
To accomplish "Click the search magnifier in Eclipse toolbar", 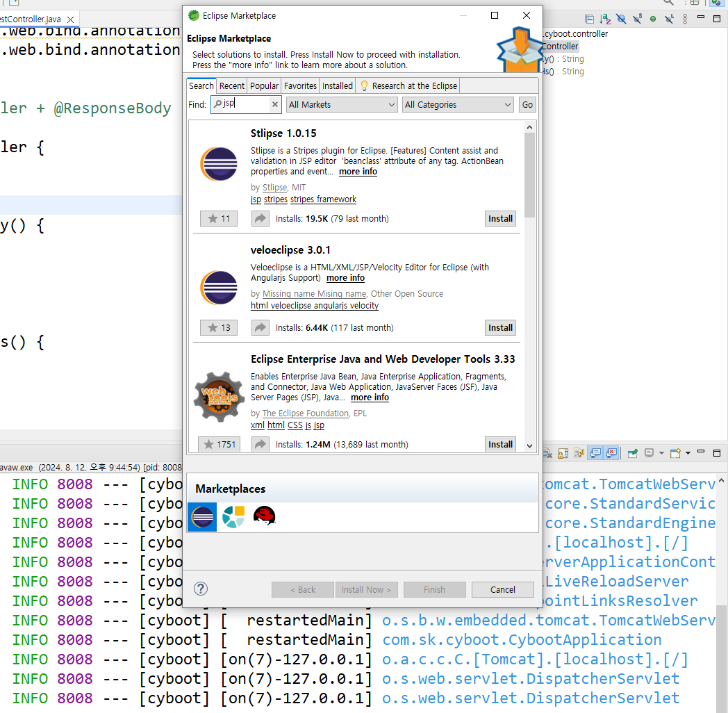I will point(668,2).
